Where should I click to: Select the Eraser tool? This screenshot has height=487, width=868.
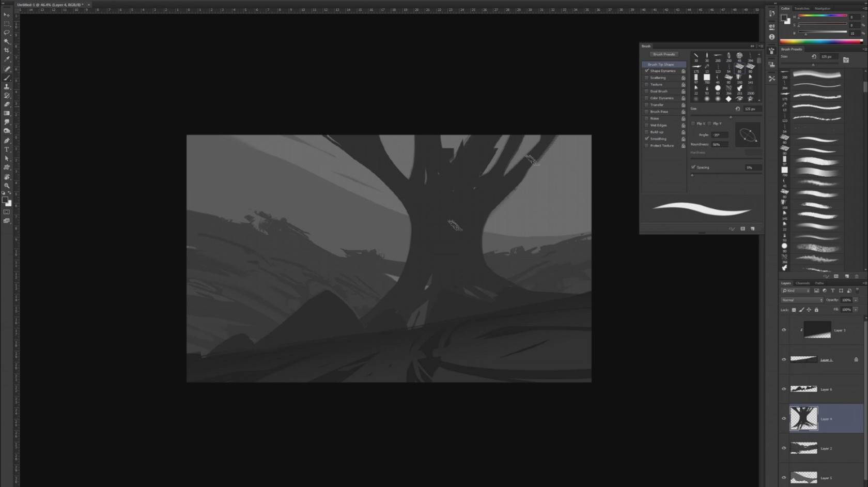coord(7,104)
